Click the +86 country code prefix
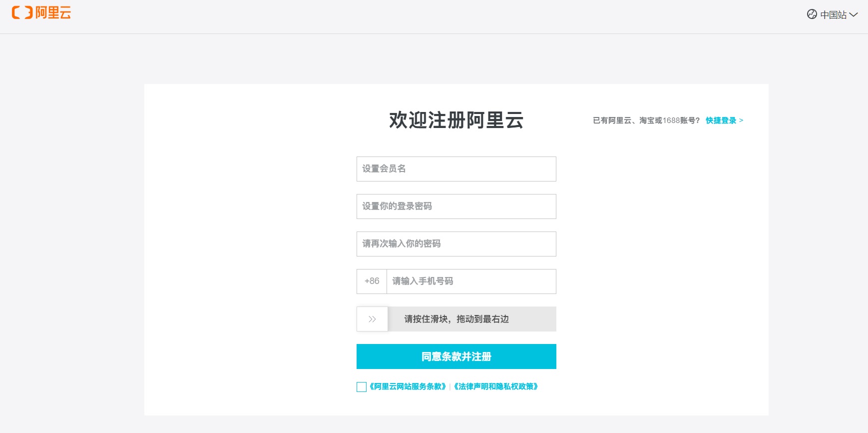868x433 pixels. (372, 281)
